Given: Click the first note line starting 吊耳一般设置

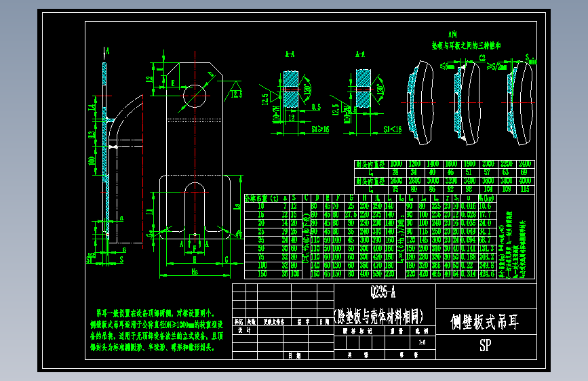Looking at the screenshot, I should 155,313.
